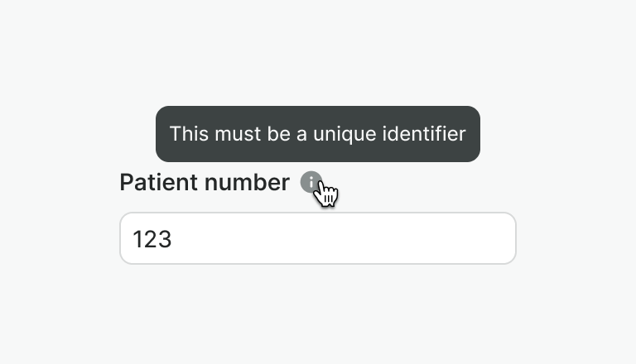The height and width of the screenshot is (364, 636).
Task: Select the field under Patient number label
Action: tap(317, 238)
